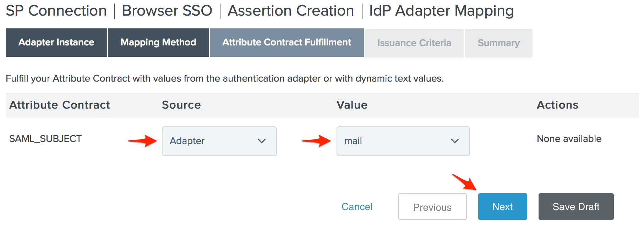Viewport: 644px width, 225px height.
Task: Go to the Browser SSO breadcrumb
Action: click(x=167, y=11)
